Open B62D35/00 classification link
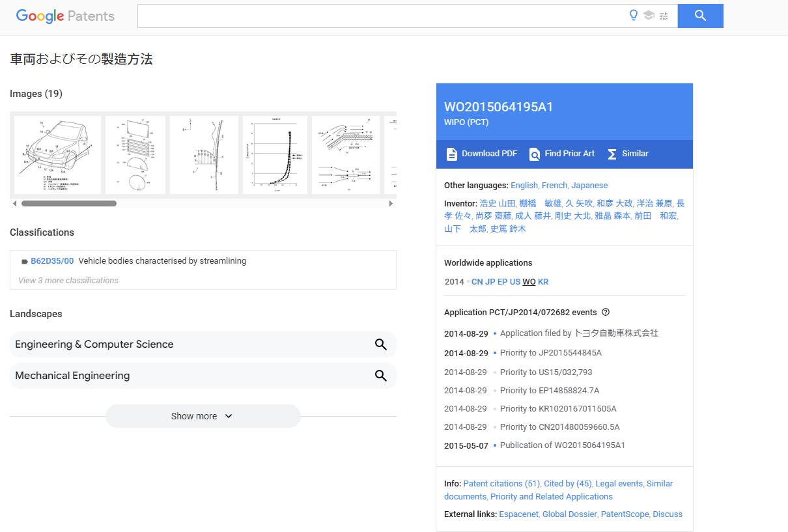The width and height of the screenshot is (788, 532). click(52, 261)
